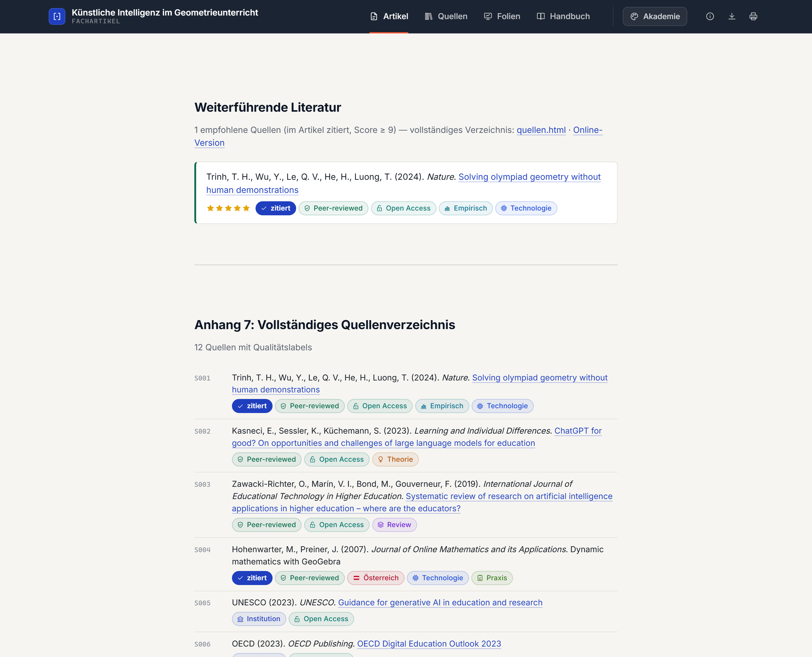Click the zitiert badge of source S001

[x=252, y=406]
